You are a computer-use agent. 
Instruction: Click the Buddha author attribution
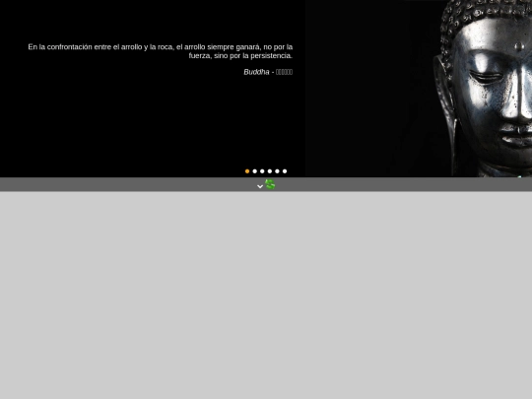pyautogui.click(x=268, y=72)
